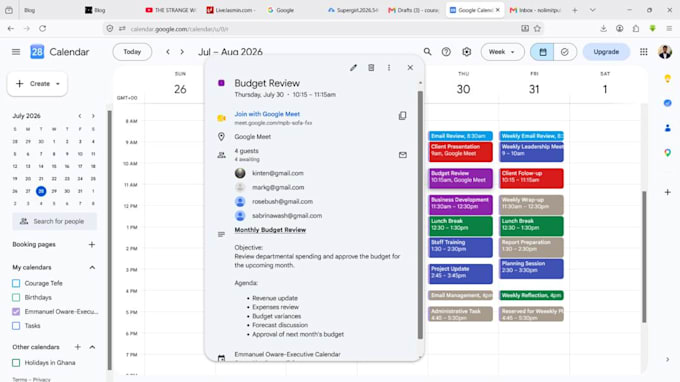Switch to the Inbox Gmail browser tab
This screenshot has width=680, height=382.
tap(536, 10)
